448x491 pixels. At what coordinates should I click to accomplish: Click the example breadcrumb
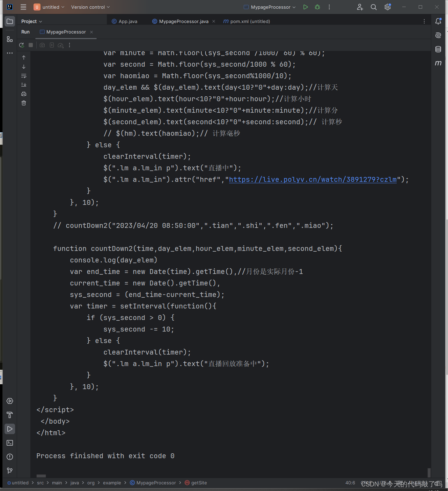tap(112, 483)
